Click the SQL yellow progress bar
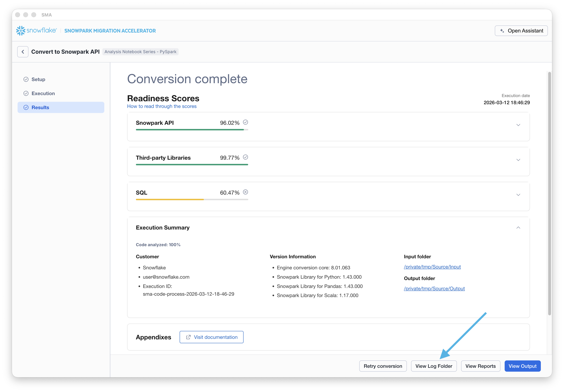Screen dimensions: 564x392 tap(170, 200)
